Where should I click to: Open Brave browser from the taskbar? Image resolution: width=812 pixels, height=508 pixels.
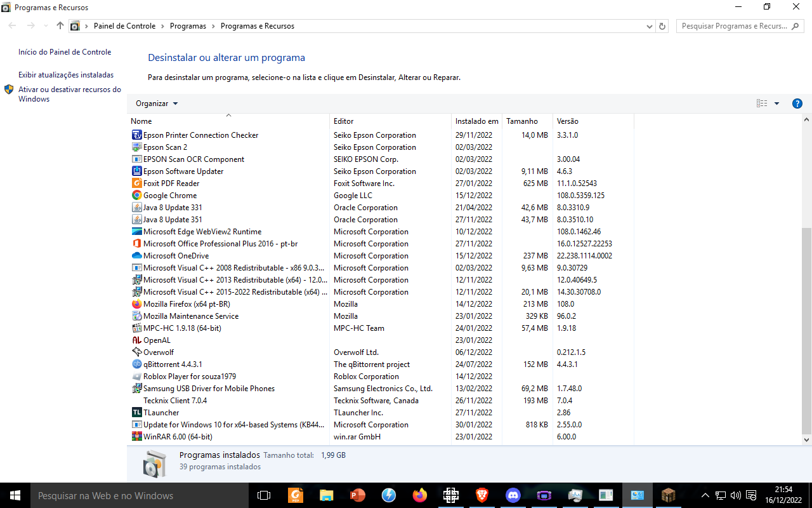(482, 495)
